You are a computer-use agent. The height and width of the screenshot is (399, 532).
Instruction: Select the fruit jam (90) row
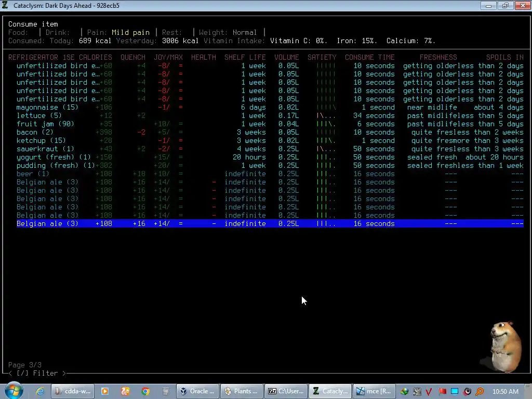point(270,124)
